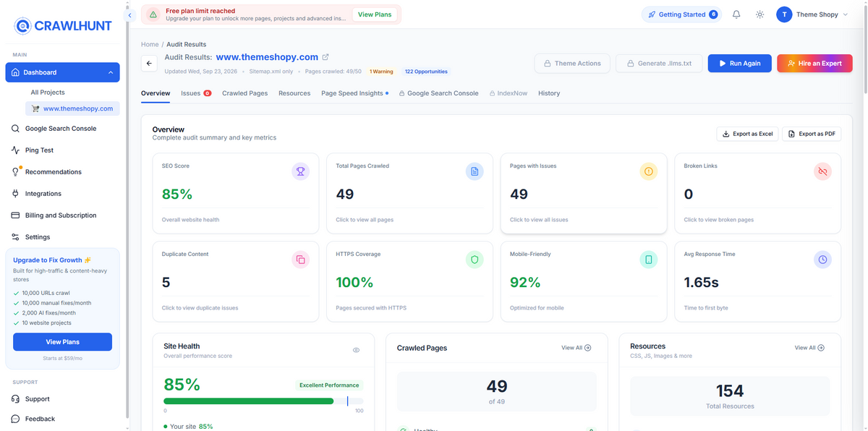868x431 pixels.
Task: Click the Pages with Issues value 49
Action: pyautogui.click(x=519, y=194)
